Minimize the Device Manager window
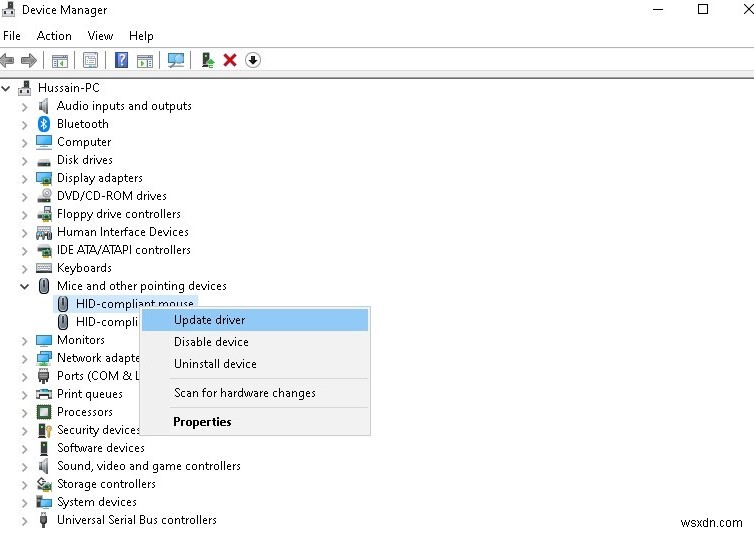This screenshot has height=533, width=754. tap(658, 9)
